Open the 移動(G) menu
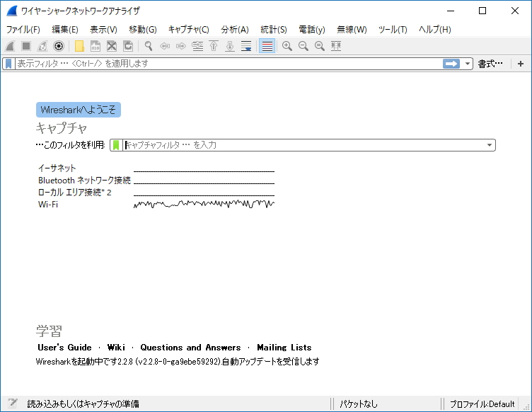Image resolution: width=532 pixels, height=412 pixels. (x=143, y=30)
